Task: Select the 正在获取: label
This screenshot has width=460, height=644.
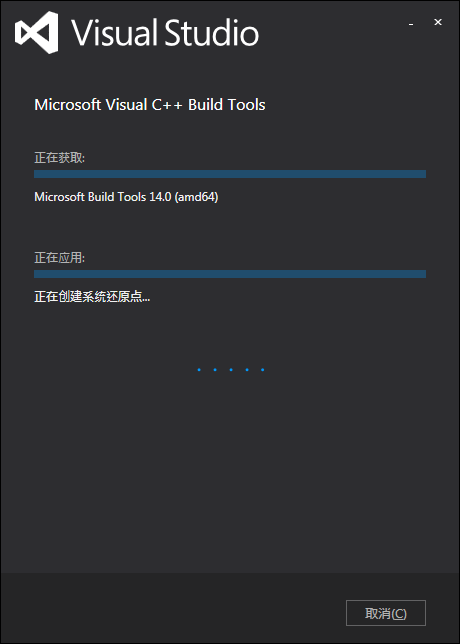Action: click(x=60, y=158)
